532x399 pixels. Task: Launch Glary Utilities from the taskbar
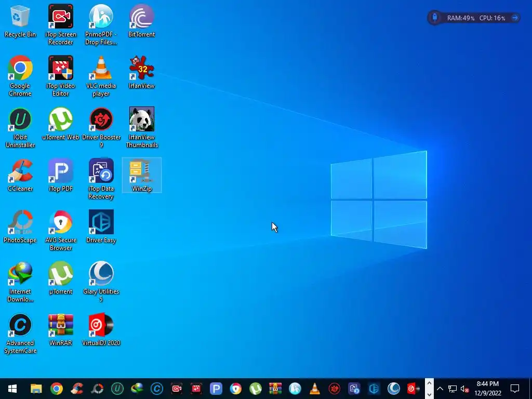point(394,389)
